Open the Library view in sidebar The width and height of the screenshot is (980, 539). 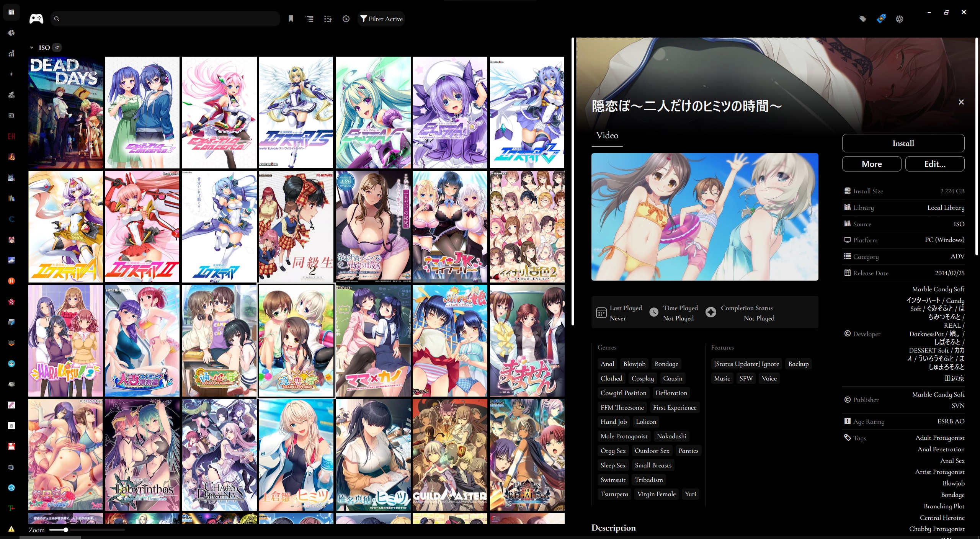[11, 12]
